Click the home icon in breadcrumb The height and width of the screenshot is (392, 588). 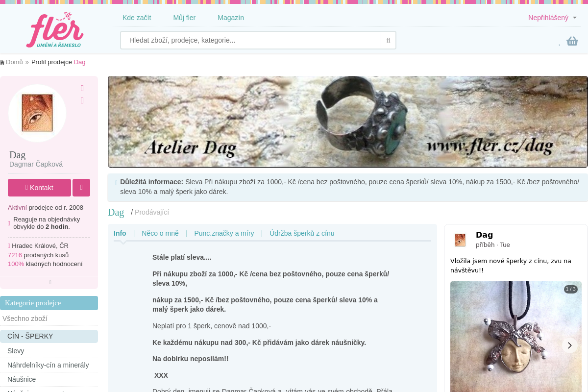(2, 62)
